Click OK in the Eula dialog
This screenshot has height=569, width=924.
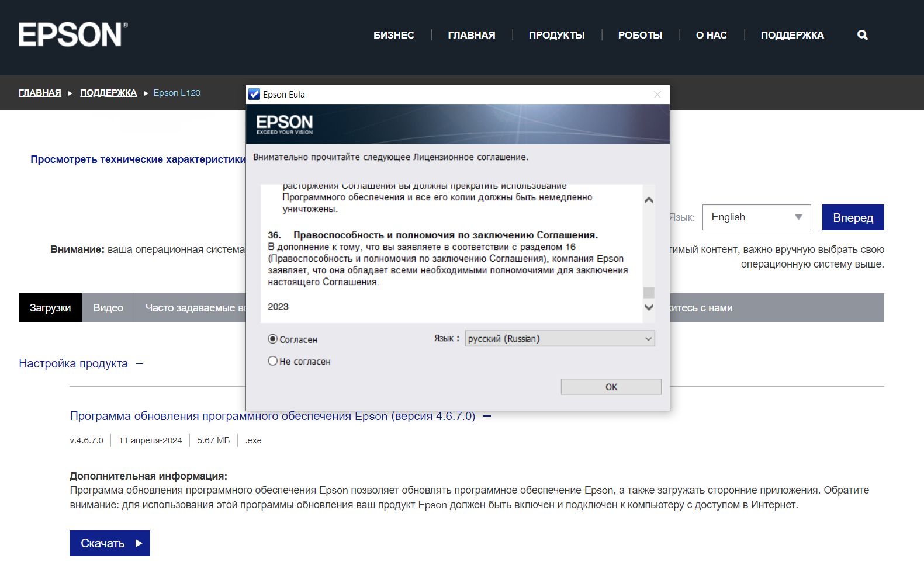[611, 387]
